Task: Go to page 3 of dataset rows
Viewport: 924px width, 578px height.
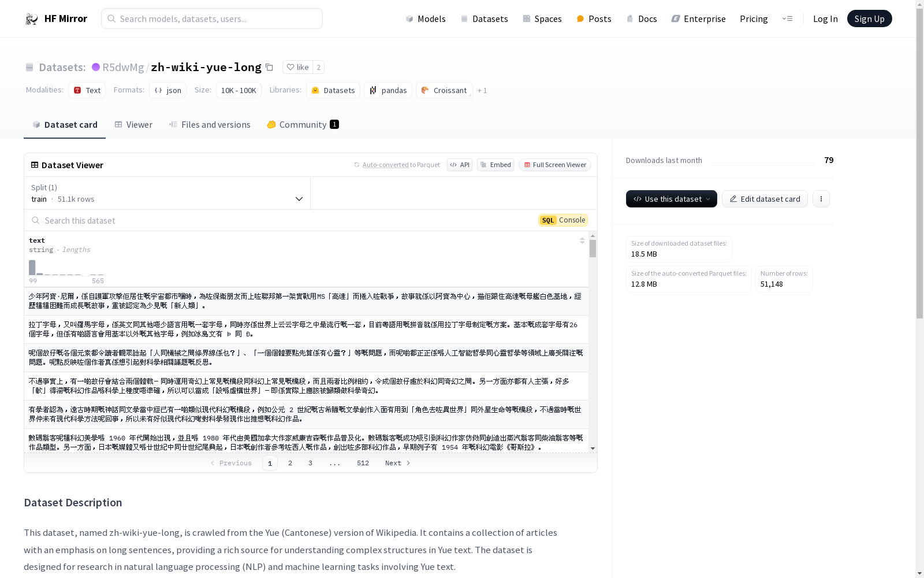Action: (310, 463)
